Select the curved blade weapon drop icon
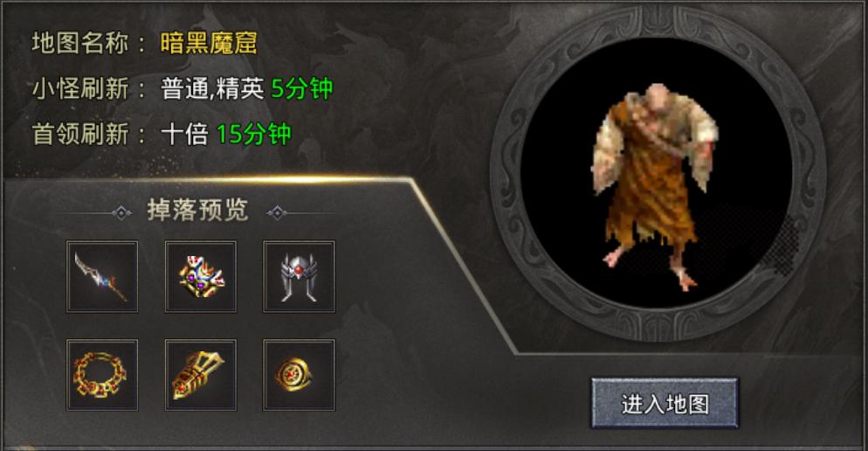Screen dimensions: 868x451 coord(102,276)
